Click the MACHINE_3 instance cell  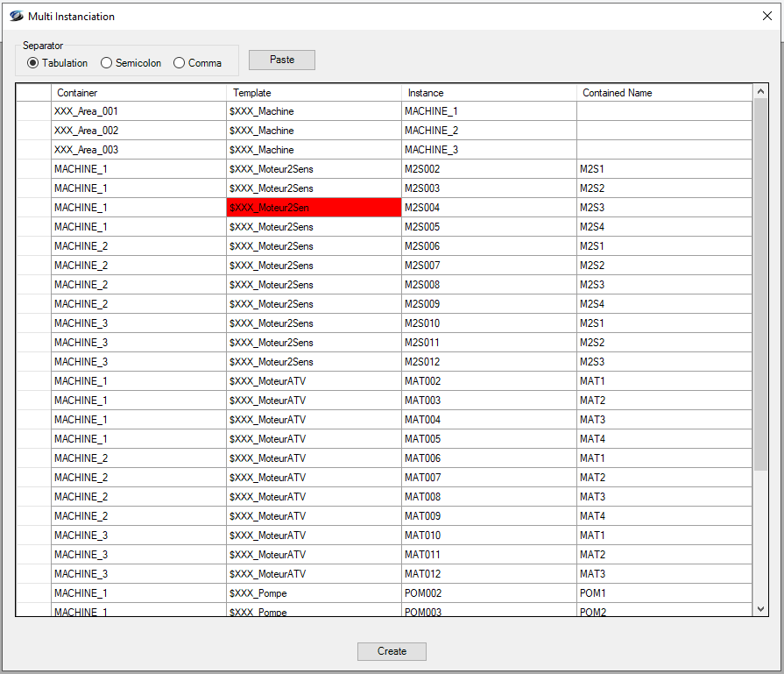(x=489, y=150)
